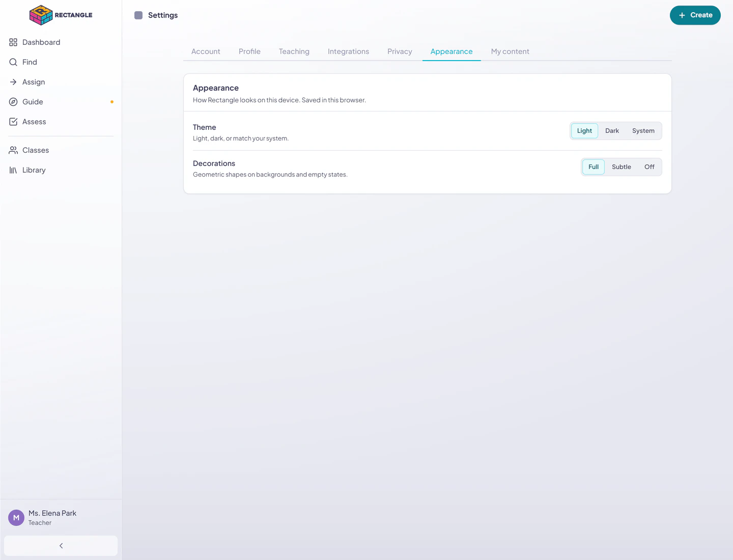
Task: Open the My content tab
Action: 510,51
